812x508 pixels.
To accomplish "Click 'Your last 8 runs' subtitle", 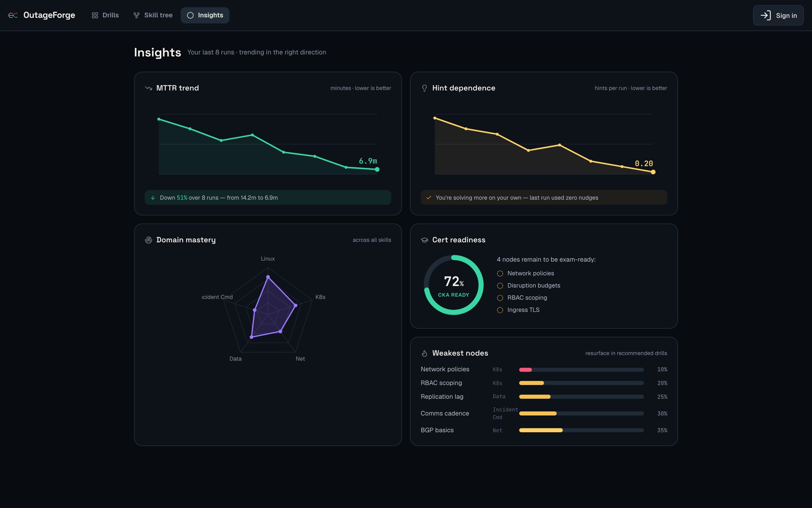I will 257,52.
